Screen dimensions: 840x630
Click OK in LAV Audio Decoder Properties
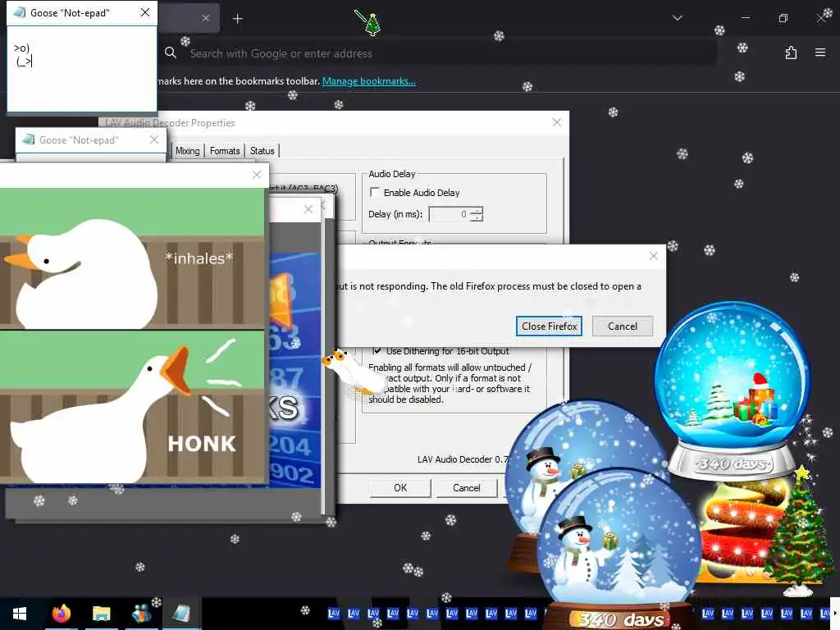click(400, 487)
